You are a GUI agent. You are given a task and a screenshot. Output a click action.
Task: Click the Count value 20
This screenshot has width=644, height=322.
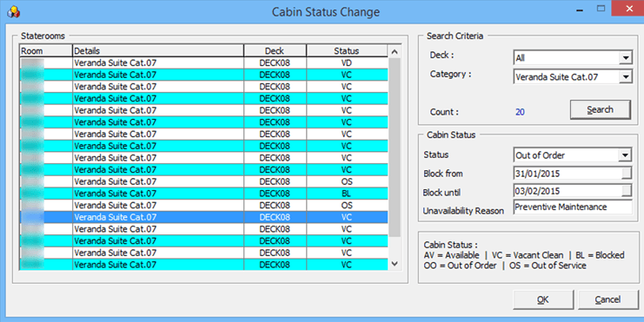[520, 112]
